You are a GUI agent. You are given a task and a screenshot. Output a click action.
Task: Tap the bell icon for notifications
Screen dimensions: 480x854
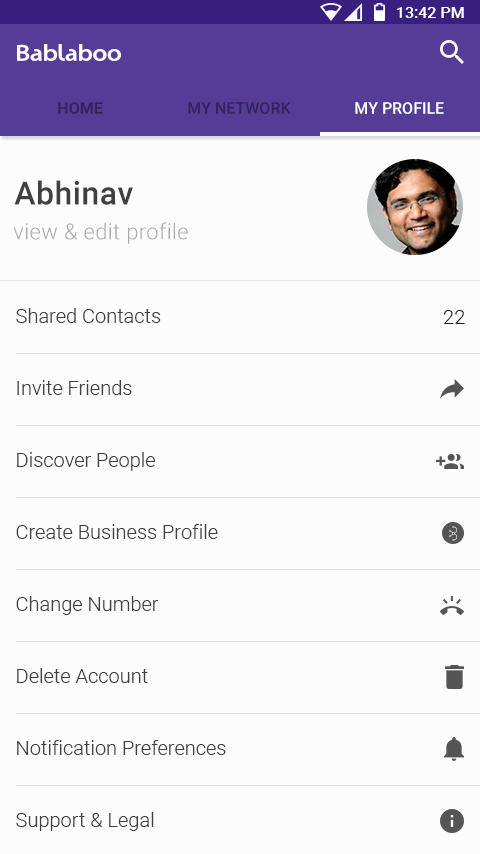(453, 749)
